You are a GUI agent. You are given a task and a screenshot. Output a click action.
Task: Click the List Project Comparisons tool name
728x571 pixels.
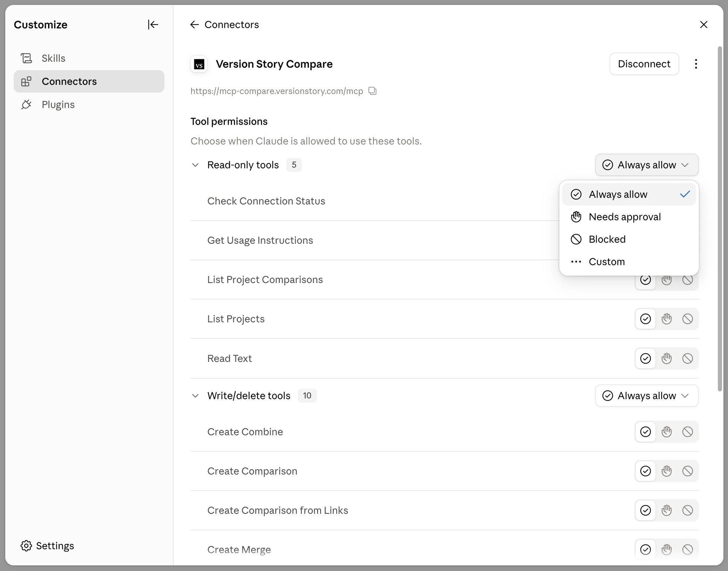click(265, 280)
